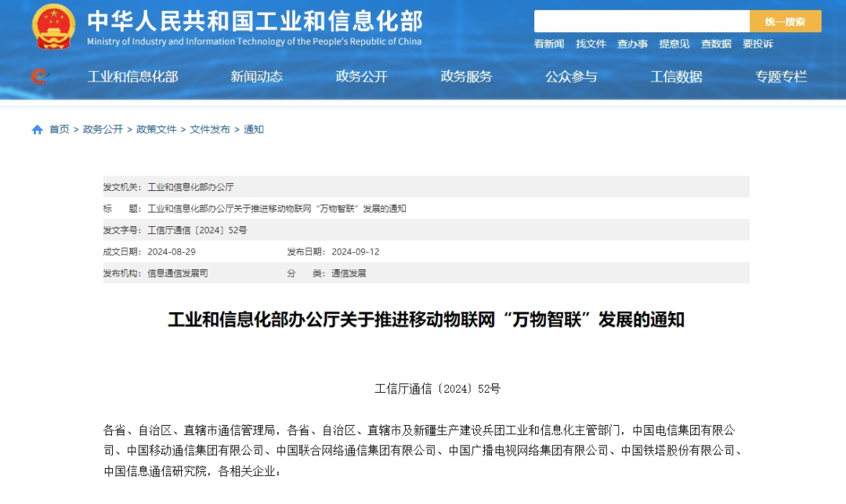
Task: Open the 公众参与 nav menu
Action: [571, 77]
